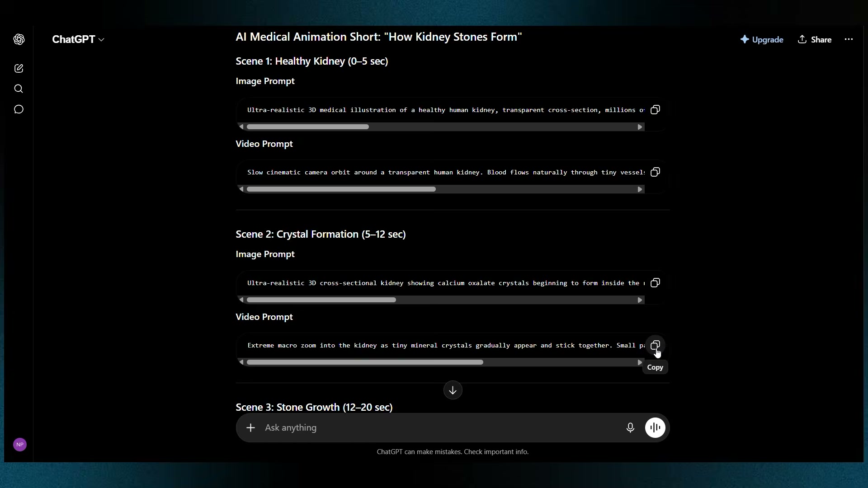Screen dimensions: 868x488
Task: Click the 'Scene 1: Healthy Kidney (0–5 sec)' heading
Action: point(312,61)
